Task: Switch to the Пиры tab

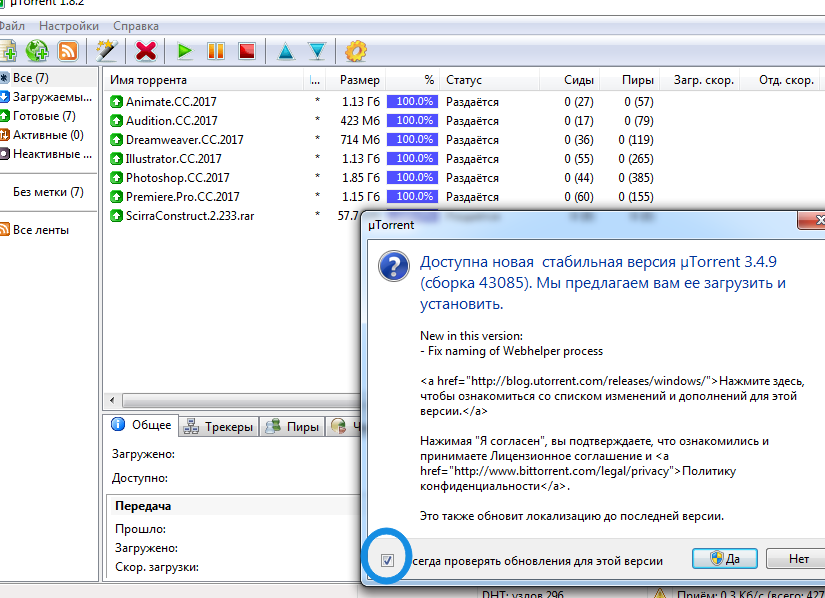Action: click(x=293, y=427)
